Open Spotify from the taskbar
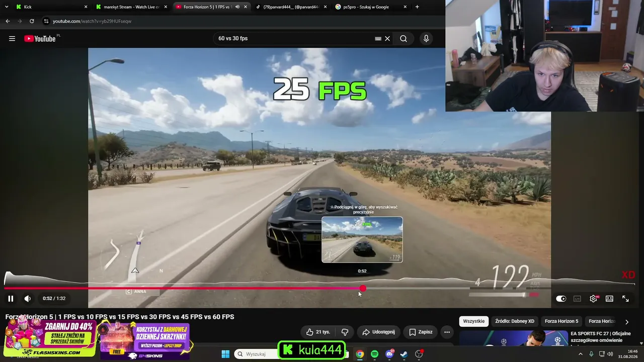The width and height of the screenshot is (644, 362). point(374,354)
